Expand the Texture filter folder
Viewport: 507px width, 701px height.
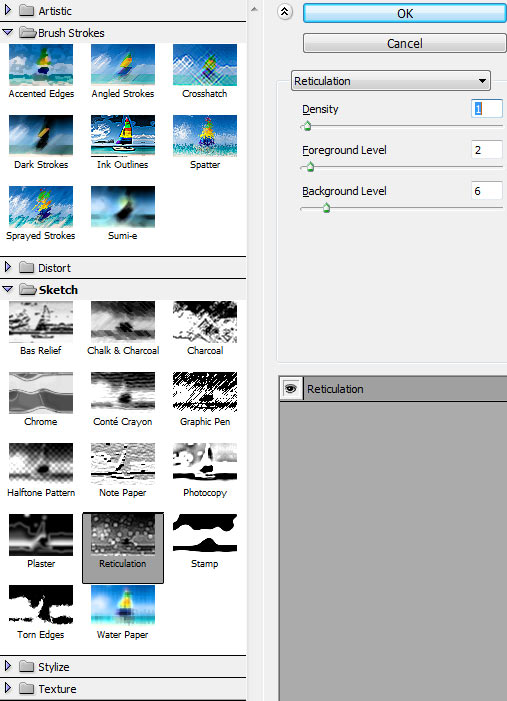(x=8, y=688)
